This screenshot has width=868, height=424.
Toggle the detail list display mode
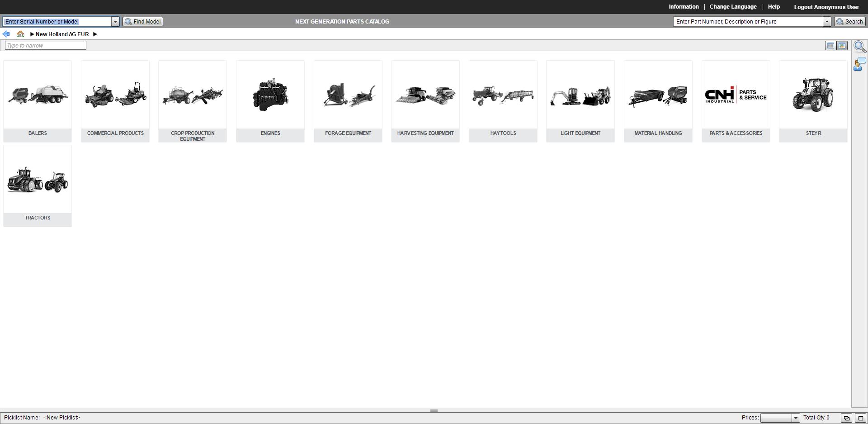[830, 45]
